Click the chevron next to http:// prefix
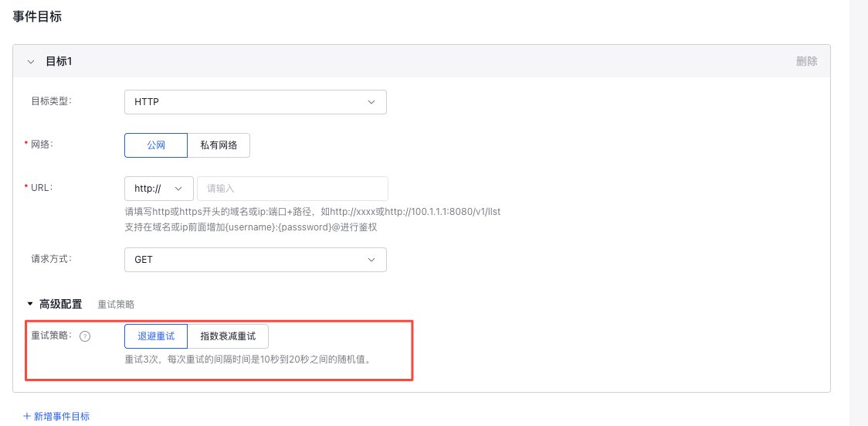The width and height of the screenshot is (868, 426). coord(179,189)
